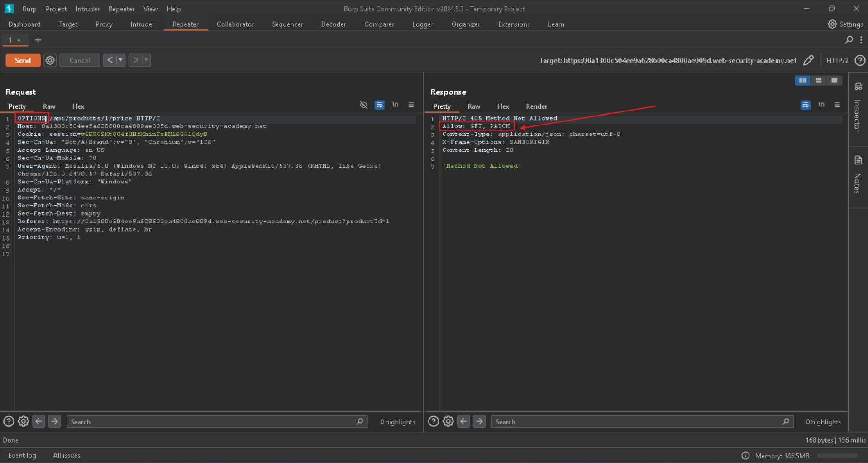The width and height of the screenshot is (868, 463).
Task: Toggle request line wrap button
Action: click(x=379, y=105)
